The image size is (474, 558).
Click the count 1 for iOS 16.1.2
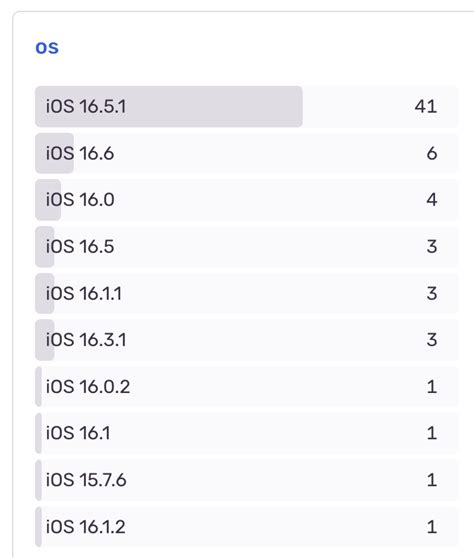coord(432,527)
